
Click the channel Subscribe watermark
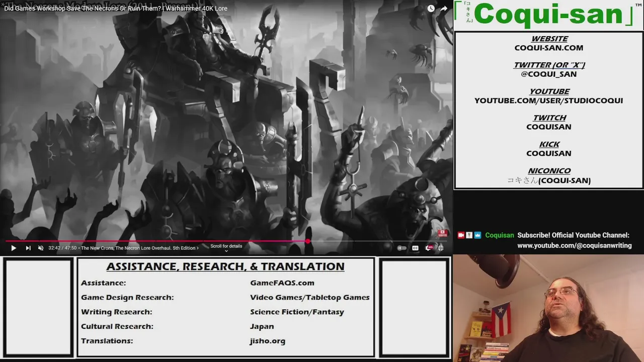click(x=442, y=233)
